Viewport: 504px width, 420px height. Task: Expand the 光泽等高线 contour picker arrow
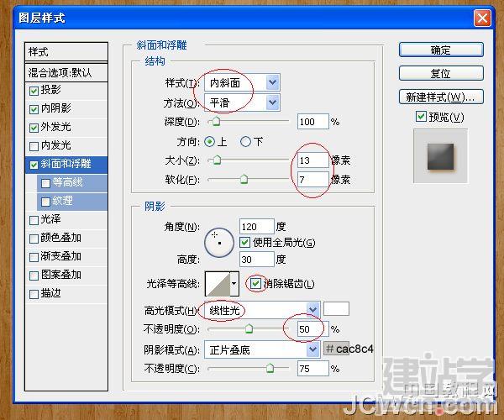coord(234,283)
